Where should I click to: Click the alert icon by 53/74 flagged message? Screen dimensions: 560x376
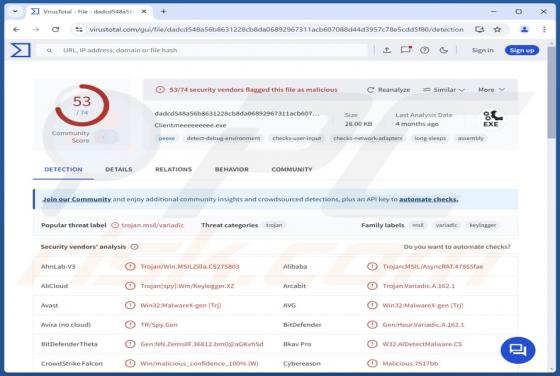(x=160, y=90)
